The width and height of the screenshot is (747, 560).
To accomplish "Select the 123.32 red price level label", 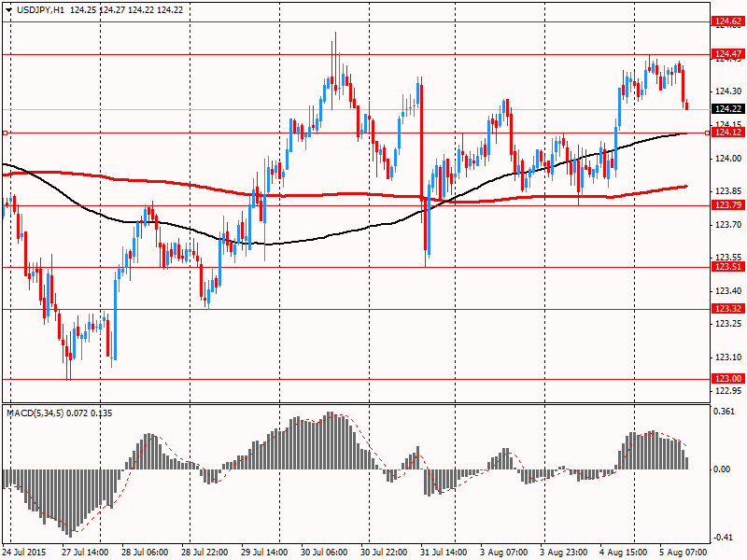I will click(727, 309).
